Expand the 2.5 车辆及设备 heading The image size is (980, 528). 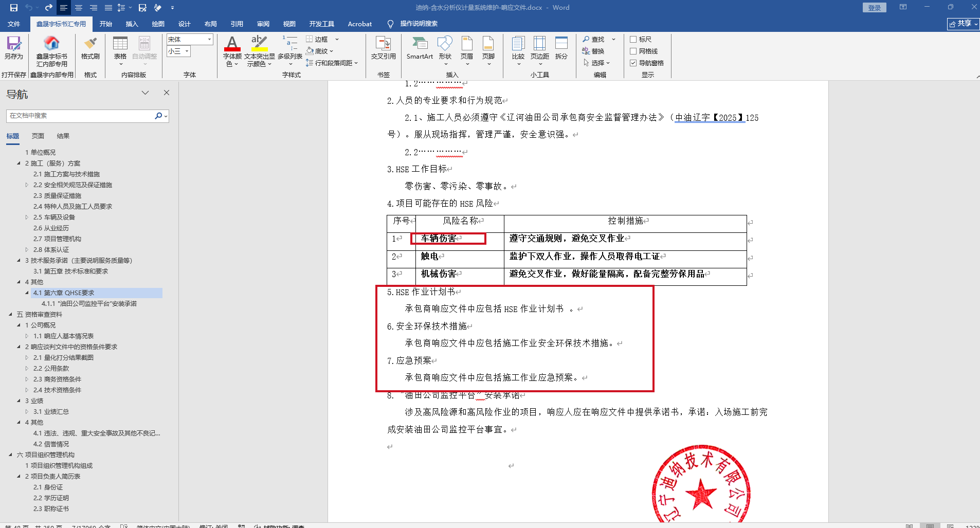[x=27, y=217]
